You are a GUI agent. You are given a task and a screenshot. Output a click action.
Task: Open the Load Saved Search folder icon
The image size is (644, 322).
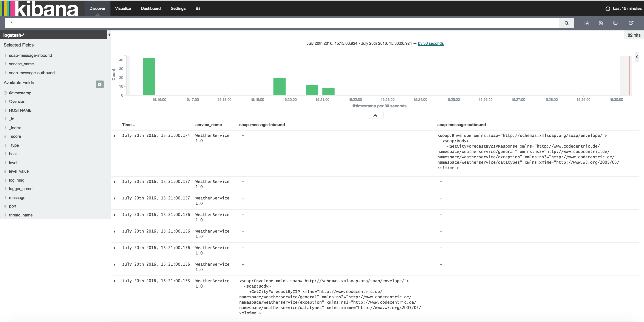pos(616,23)
